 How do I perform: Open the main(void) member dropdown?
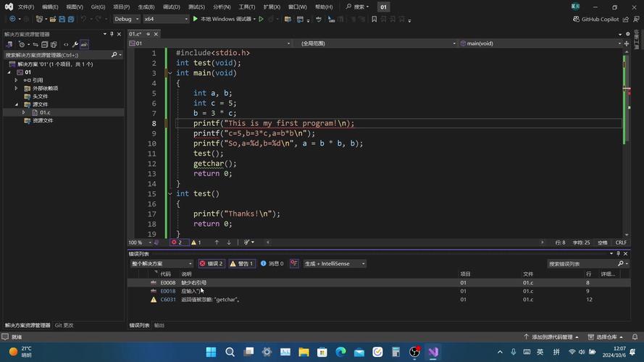click(540, 43)
